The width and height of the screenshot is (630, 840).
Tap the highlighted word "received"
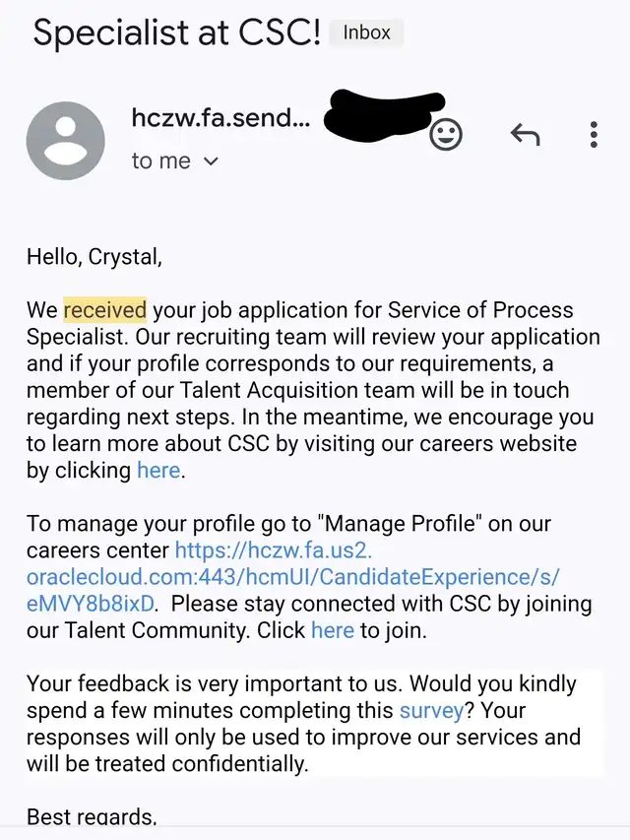[x=105, y=310]
